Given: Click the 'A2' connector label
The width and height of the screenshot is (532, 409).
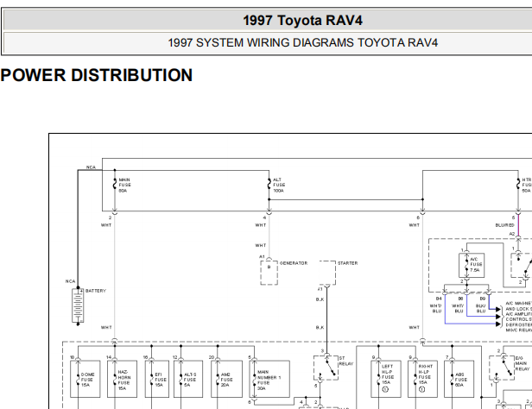Looking at the screenshot, I should [512, 234].
